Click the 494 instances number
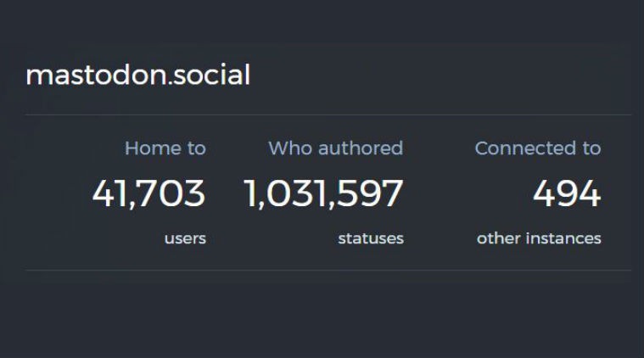The image size is (644, 358). click(x=567, y=193)
